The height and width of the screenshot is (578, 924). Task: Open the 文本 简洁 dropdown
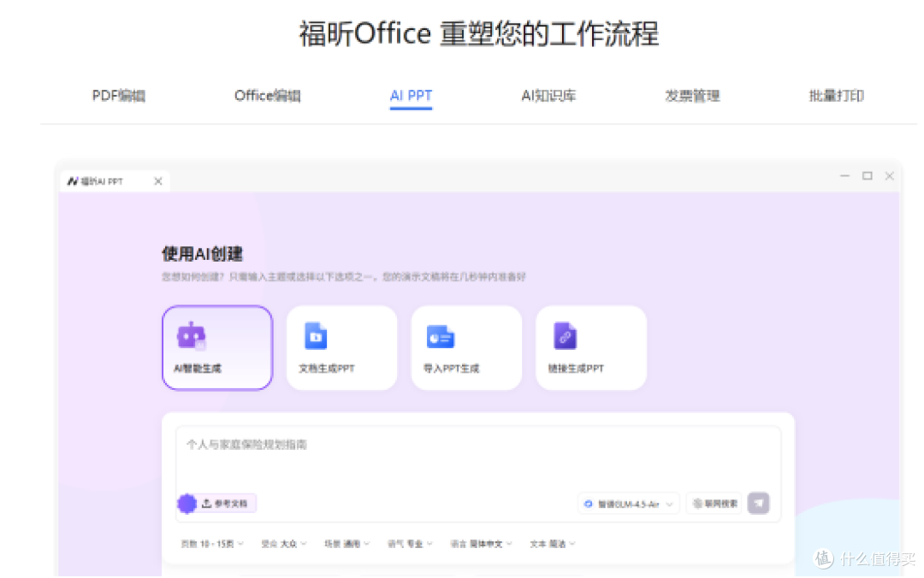[553, 544]
